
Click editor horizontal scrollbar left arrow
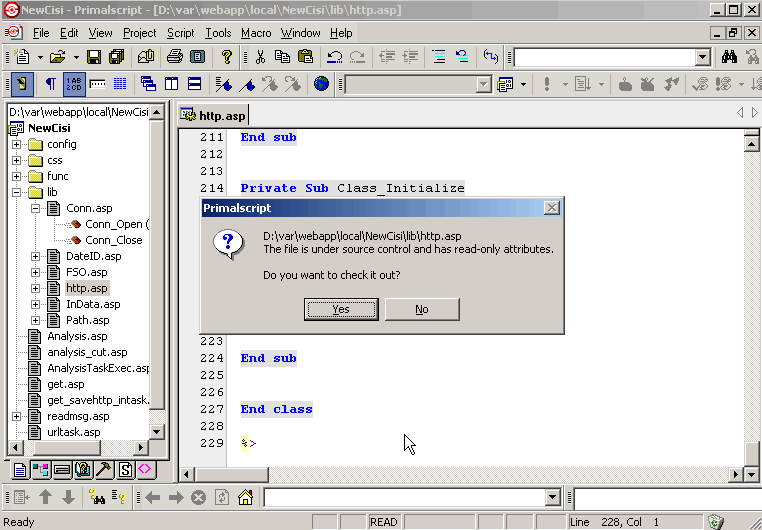(187, 475)
